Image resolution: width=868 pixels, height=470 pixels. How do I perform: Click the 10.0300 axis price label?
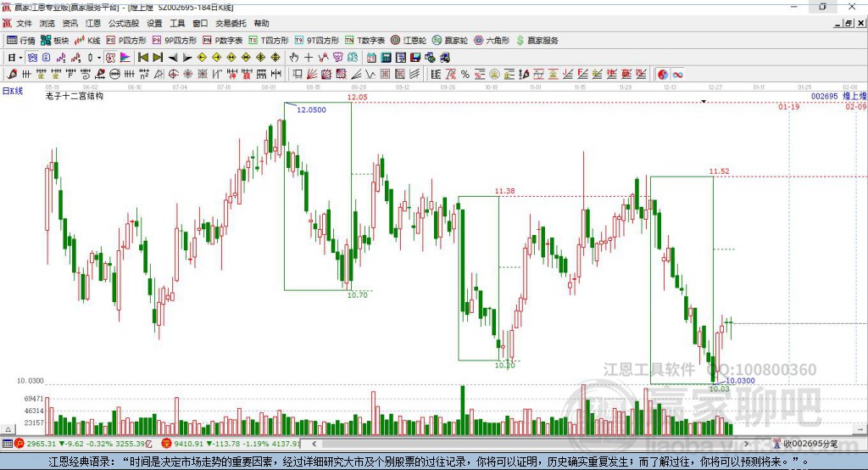[30, 381]
